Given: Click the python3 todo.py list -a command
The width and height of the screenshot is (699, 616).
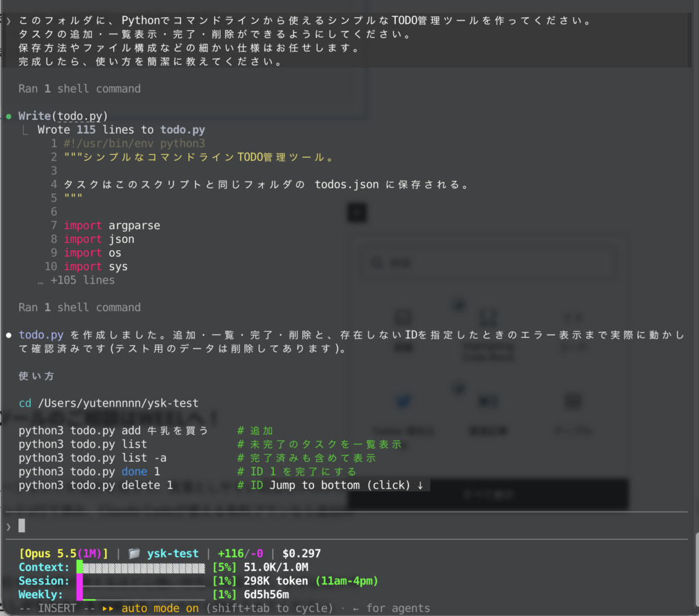Looking at the screenshot, I should point(92,458).
